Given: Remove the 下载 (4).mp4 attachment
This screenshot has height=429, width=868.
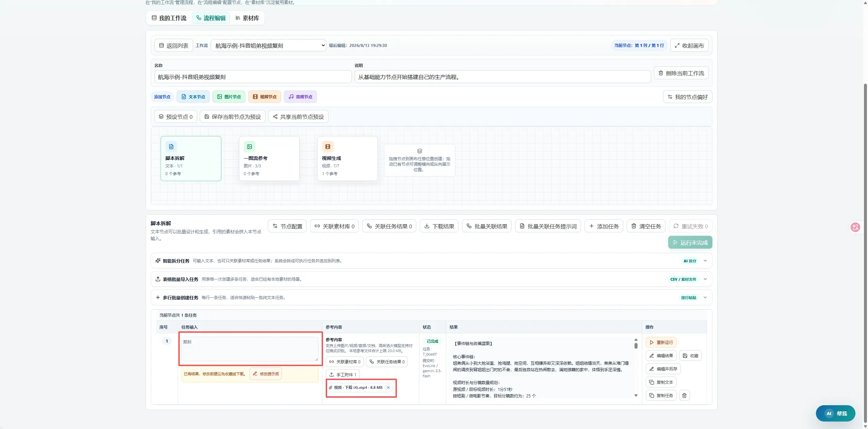Looking at the screenshot, I should (x=388, y=387).
